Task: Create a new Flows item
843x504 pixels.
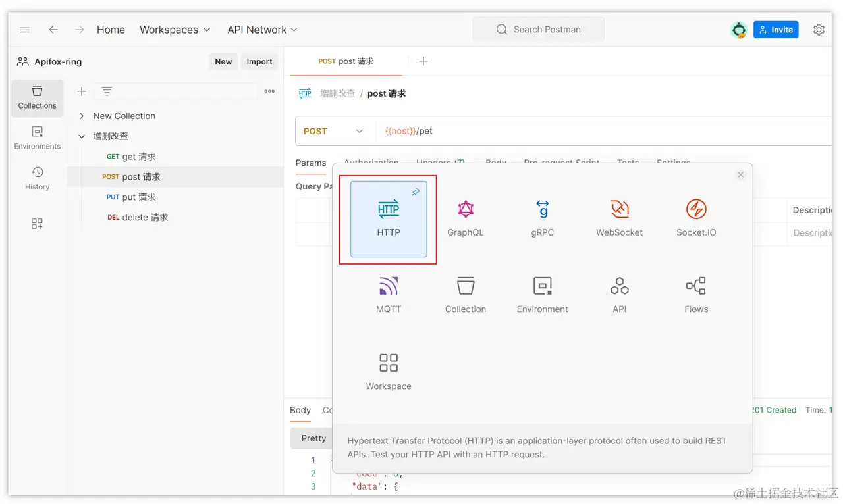Action: click(696, 295)
